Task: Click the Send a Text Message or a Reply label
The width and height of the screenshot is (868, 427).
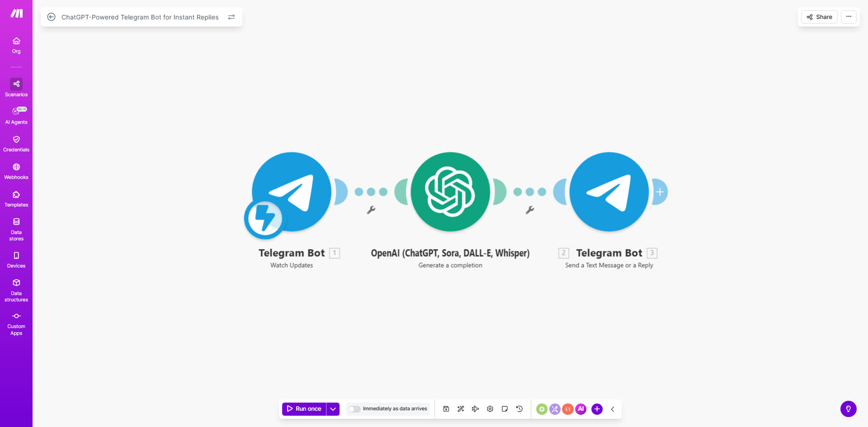Action: [609, 265]
